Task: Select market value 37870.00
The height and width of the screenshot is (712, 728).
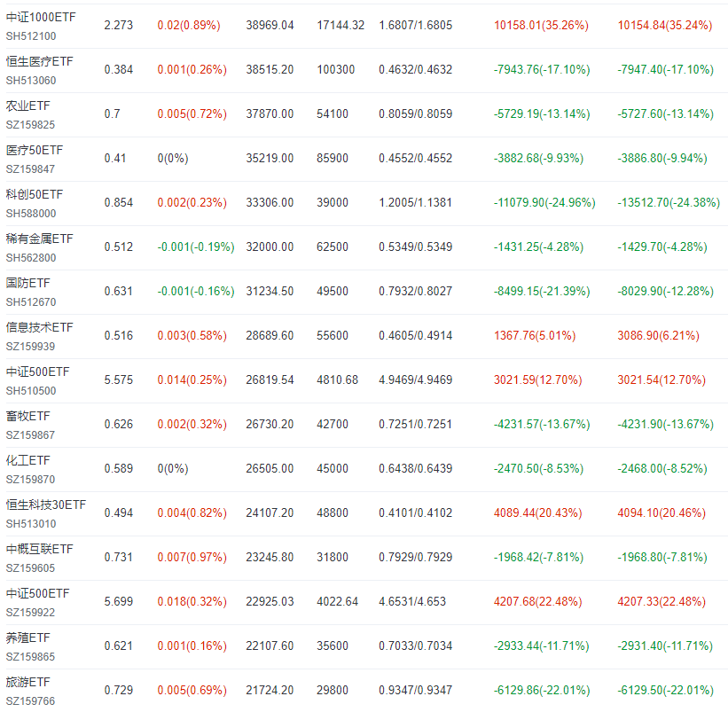Action: click(270, 113)
